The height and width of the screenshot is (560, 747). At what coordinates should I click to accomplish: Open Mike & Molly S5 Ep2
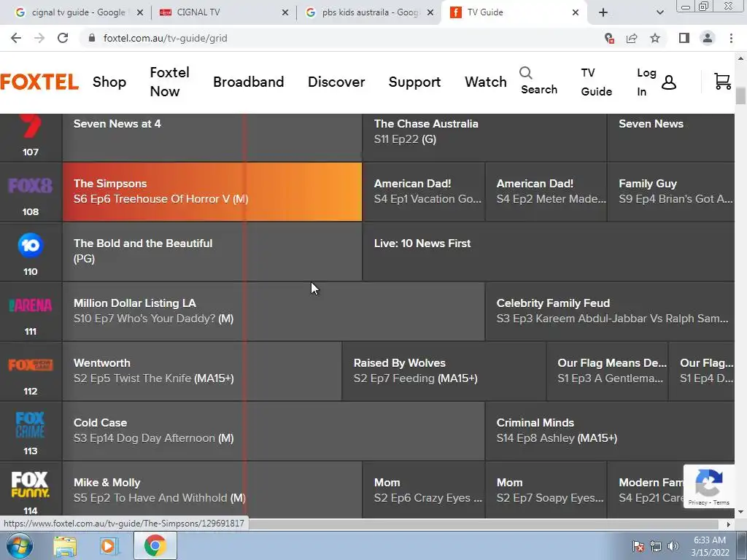coord(212,489)
